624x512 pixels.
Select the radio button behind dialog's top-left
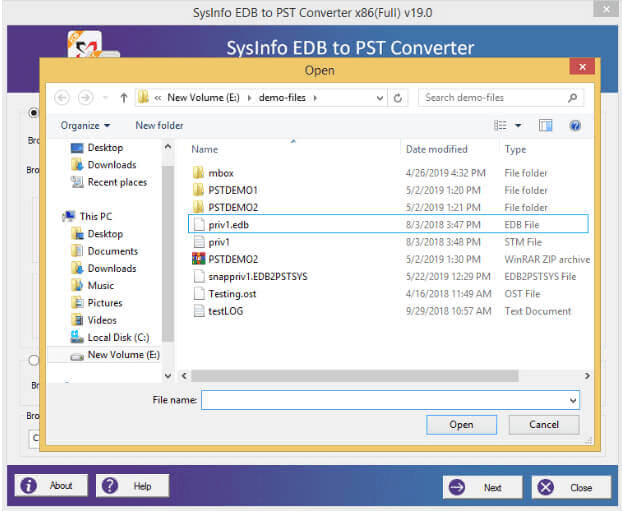tap(34, 113)
